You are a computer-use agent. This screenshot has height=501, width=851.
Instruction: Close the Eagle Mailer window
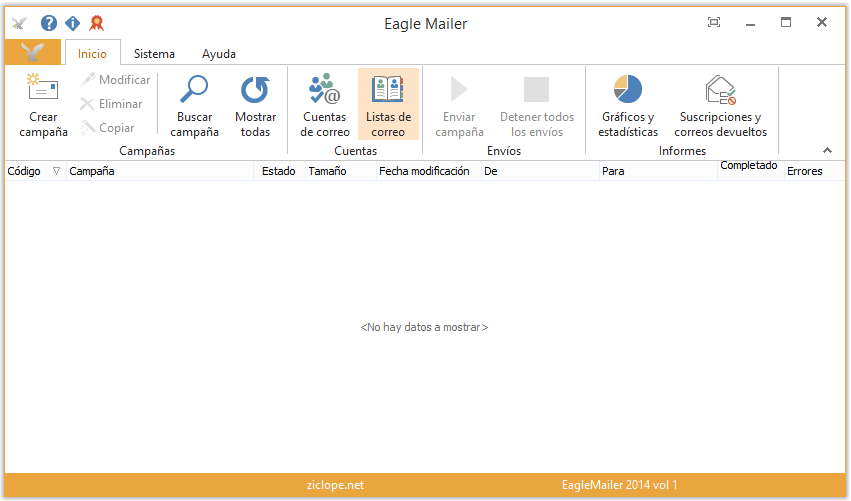pyautogui.click(x=822, y=22)
